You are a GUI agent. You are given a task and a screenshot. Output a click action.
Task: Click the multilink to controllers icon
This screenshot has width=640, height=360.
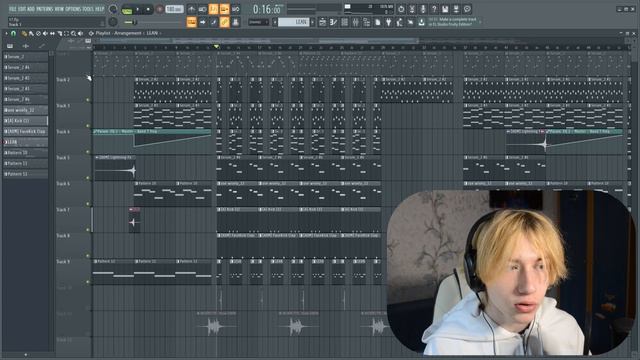click(x=236, y=22)
